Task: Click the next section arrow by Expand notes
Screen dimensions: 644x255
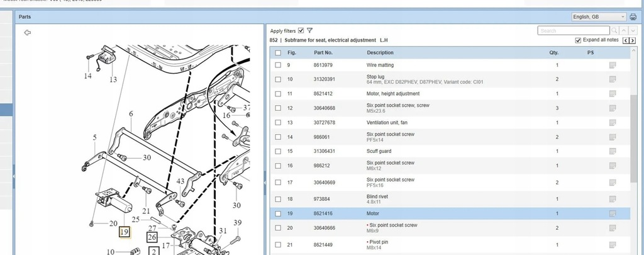Action: (x=631, y=41)
